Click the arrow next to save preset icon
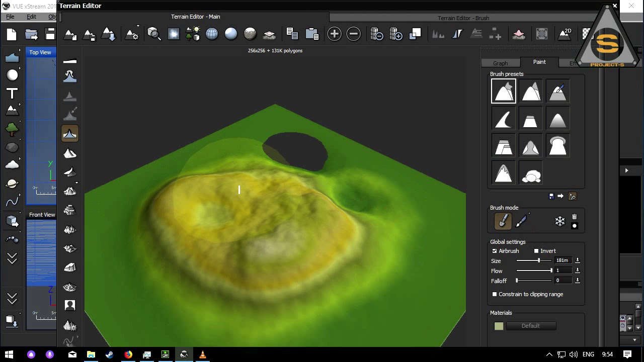This screenshot has height=362, width=644. tap(560, 196)
